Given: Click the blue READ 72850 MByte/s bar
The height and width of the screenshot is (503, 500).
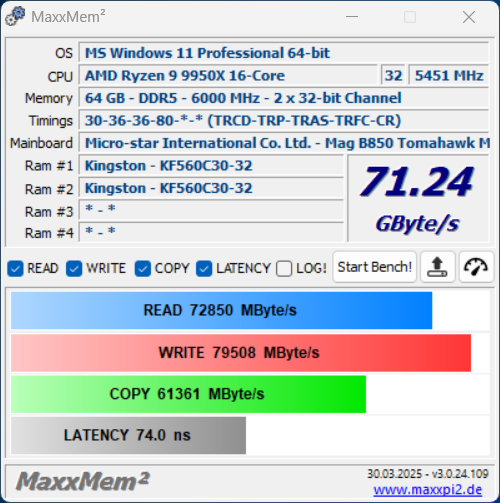Looking at the screenshot, I should [x=221, y=310].
